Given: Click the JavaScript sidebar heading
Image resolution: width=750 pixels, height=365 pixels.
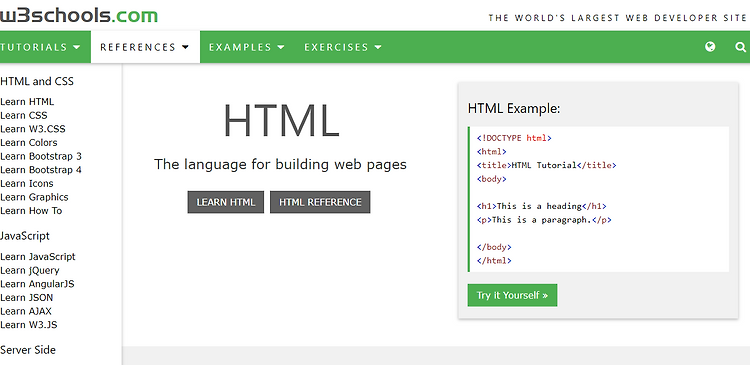Looking at the screenshot, I should (x=25, y=236).
